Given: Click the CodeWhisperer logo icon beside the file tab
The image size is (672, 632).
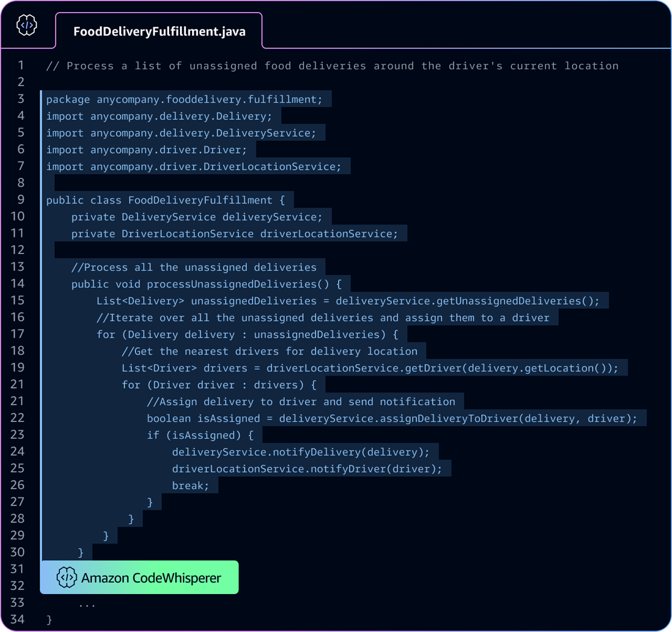Looking at the screenshot, I should [x=26, y=25].
